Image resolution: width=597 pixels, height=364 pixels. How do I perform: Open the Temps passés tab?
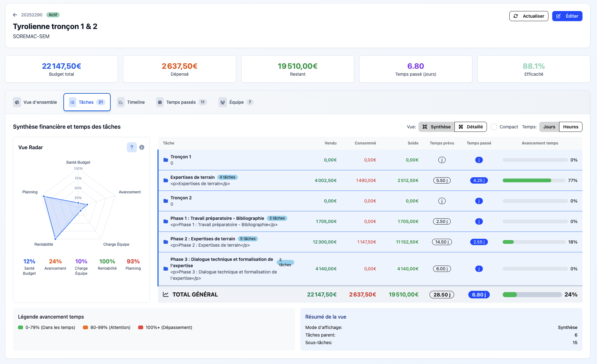click(181, 102)
